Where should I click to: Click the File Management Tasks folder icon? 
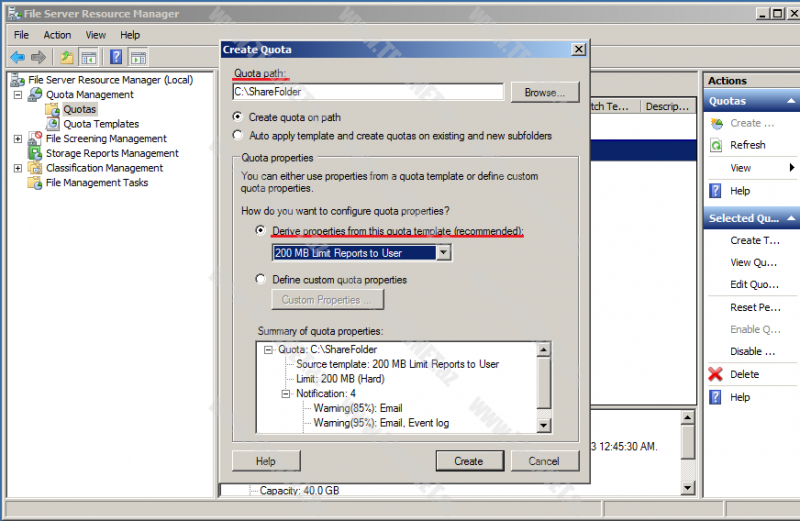coord(35,183)
